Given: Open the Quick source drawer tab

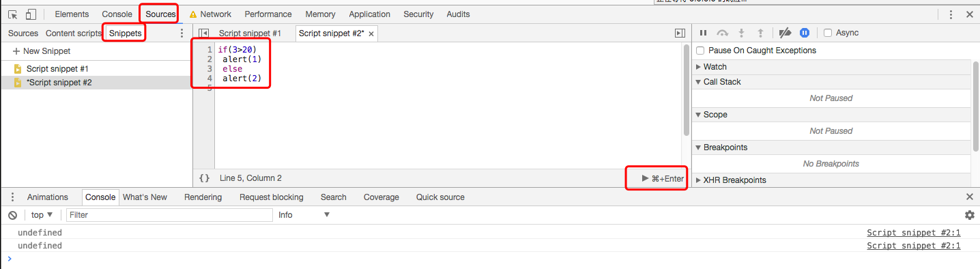Looking at the screenshot, I should 440,197.
